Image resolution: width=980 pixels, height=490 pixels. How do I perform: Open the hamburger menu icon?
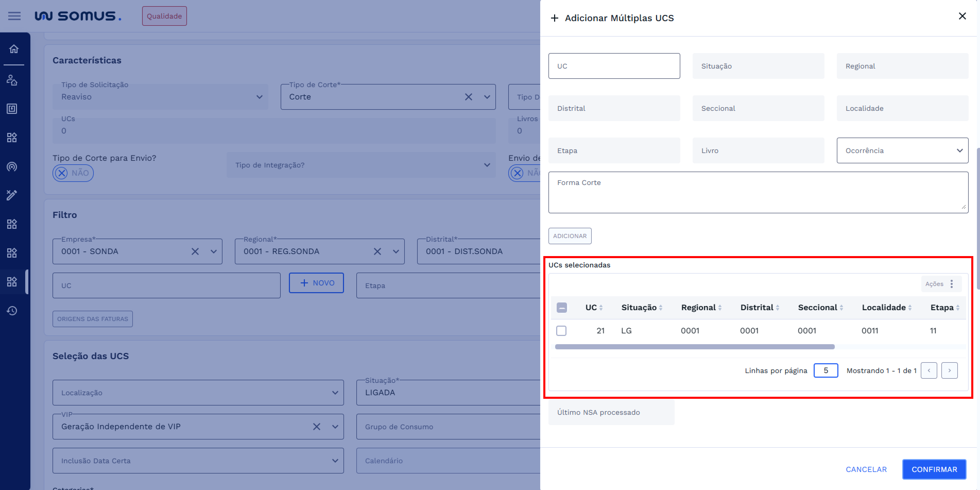[x=14, y=16]
